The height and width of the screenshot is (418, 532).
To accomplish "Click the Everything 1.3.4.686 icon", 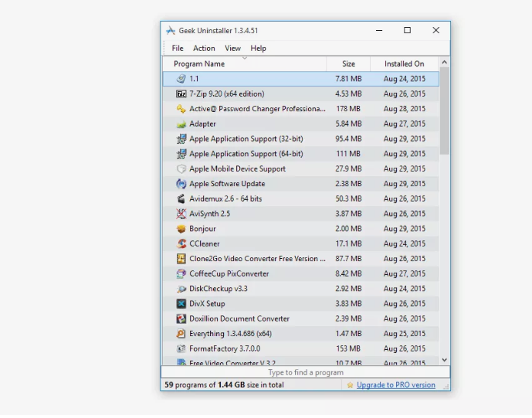I will coord(181,334).
